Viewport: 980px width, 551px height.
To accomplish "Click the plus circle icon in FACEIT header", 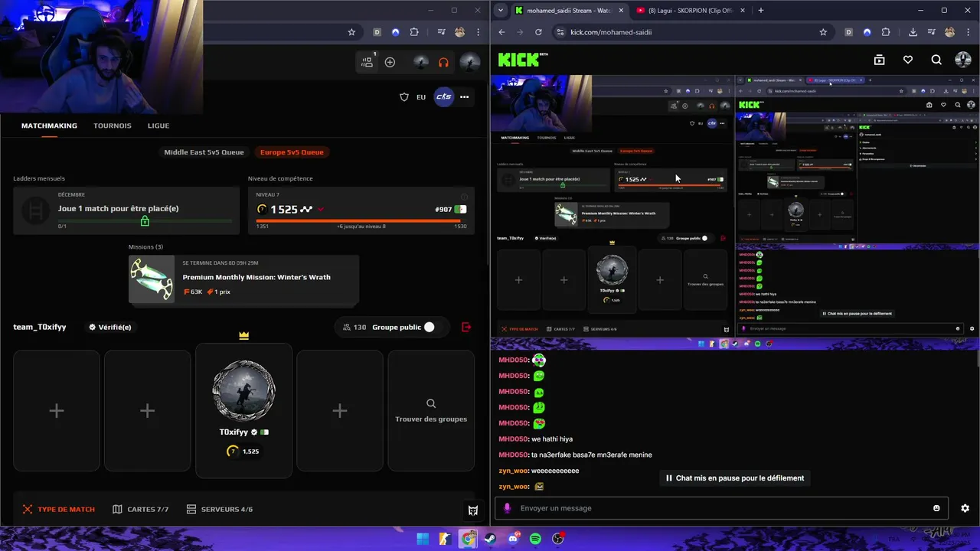I will point(390,62).
